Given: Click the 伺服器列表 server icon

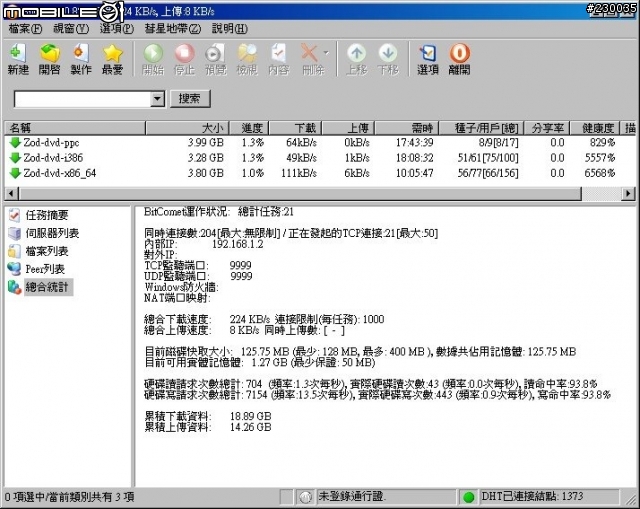Looking at the screenshot, I should (14, 233).
